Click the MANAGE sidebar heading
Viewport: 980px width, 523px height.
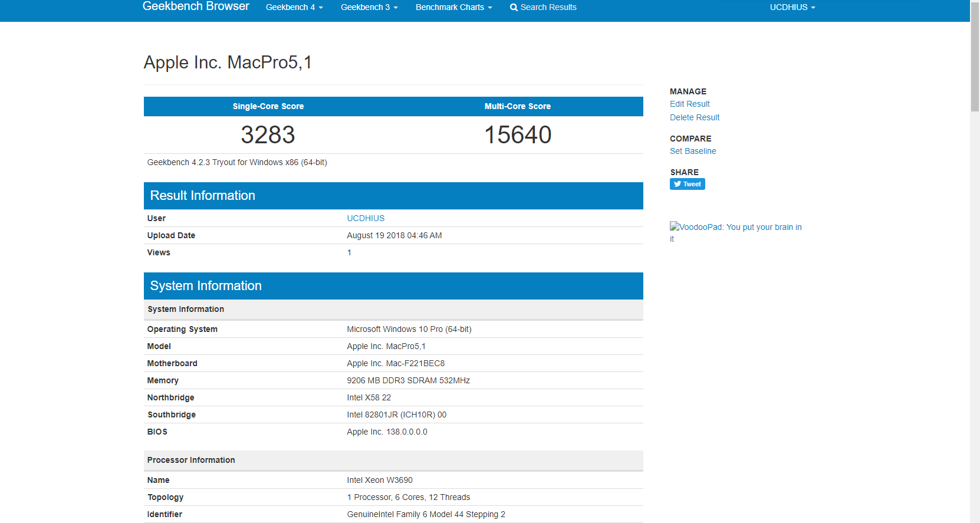pos(688,91)
